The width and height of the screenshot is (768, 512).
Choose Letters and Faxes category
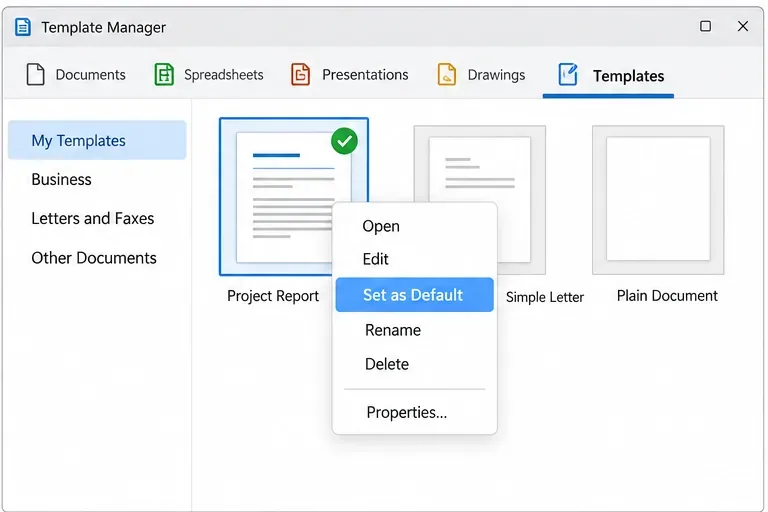pos(97,218)
